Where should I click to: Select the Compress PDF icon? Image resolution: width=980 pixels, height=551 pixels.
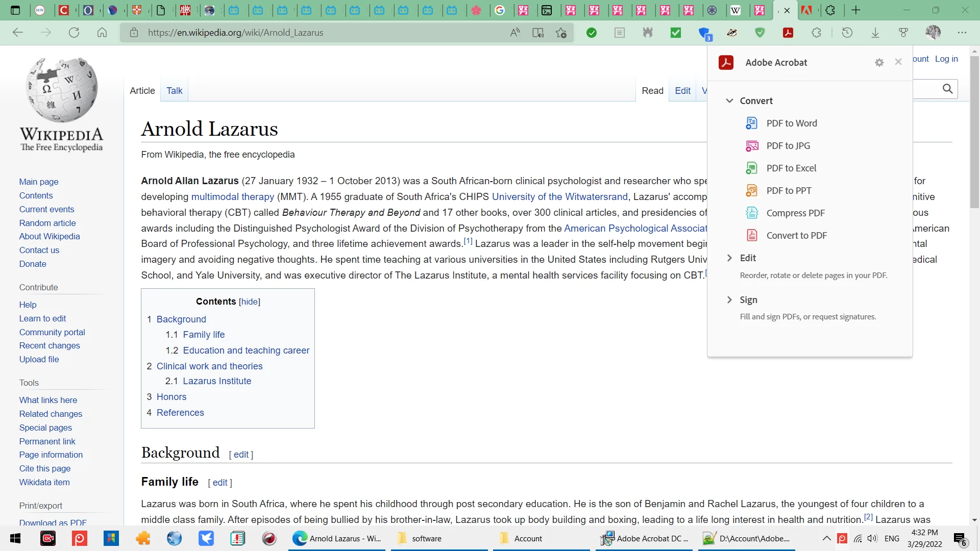click(751, 213)
